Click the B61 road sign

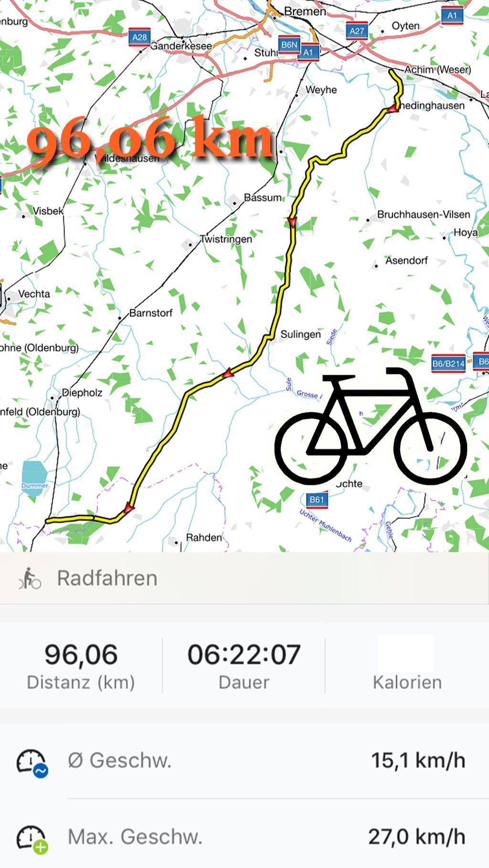click(x=317, y=500)
